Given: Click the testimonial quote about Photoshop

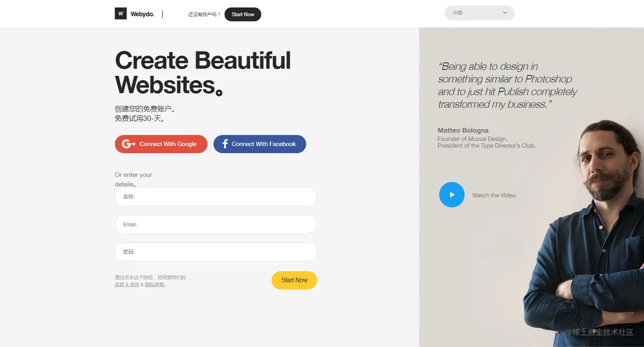Looking at the screenshot, I should tap(507, 85).
